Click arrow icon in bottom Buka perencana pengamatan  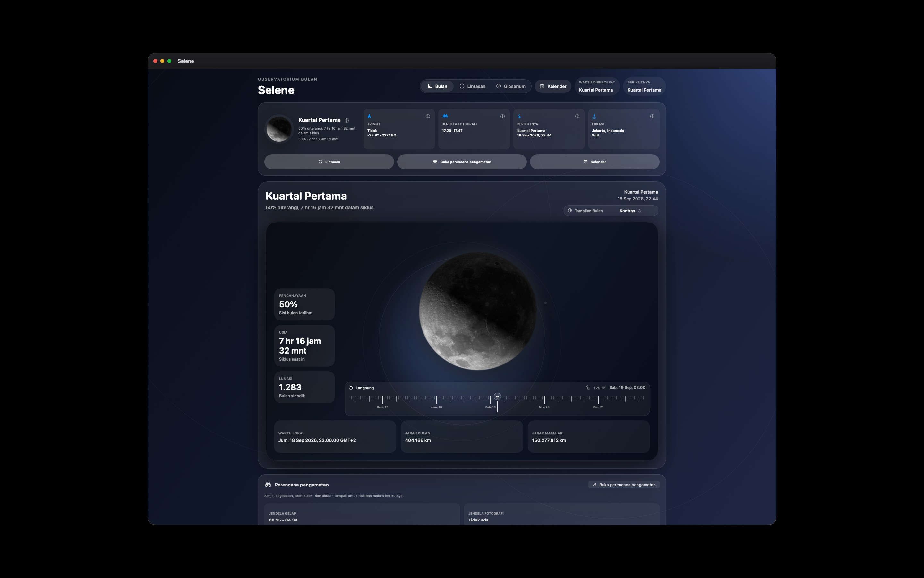click(x=595, y=485)
